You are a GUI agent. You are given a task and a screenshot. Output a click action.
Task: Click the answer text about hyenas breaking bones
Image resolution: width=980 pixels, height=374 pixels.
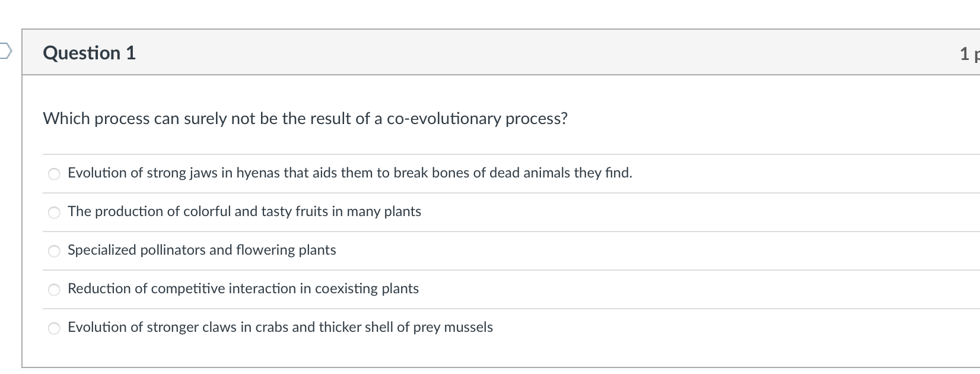tap(349, 173)
